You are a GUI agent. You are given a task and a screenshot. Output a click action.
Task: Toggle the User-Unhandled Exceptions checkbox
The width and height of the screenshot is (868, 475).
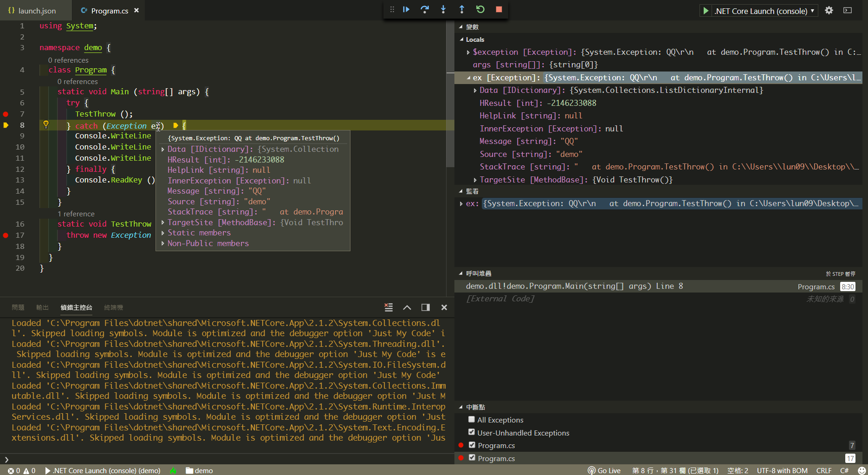472,432
